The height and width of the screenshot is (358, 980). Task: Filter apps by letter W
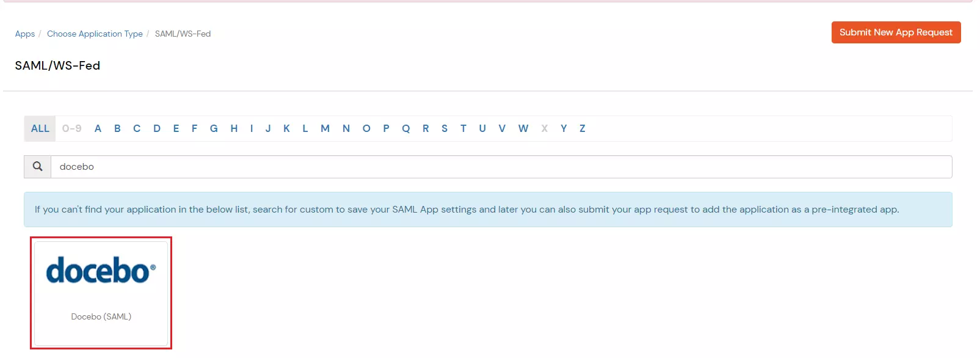[523, 128]
